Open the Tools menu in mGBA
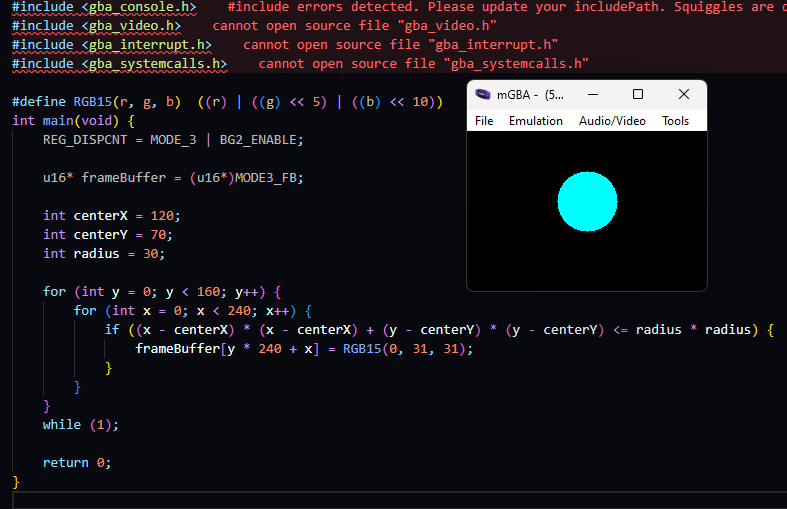This screenshot has height=509, width=787. coord(675,121)
